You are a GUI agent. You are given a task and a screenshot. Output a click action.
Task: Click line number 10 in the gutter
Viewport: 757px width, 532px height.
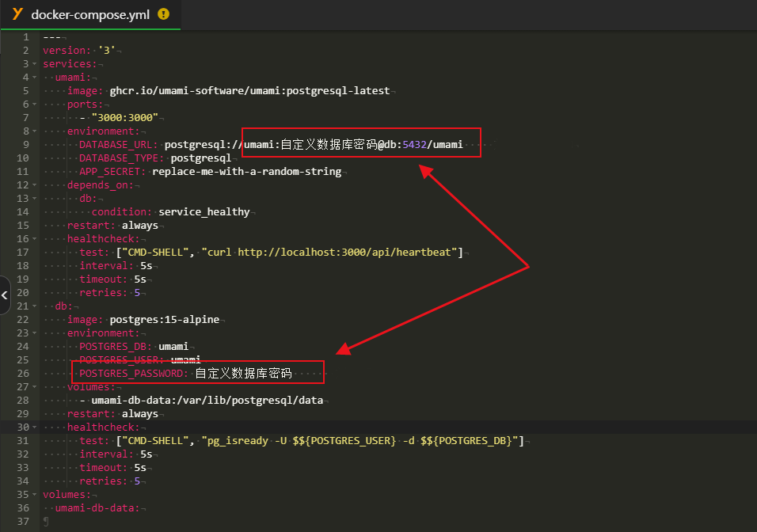pyautogui.click(x=23, y=158)
